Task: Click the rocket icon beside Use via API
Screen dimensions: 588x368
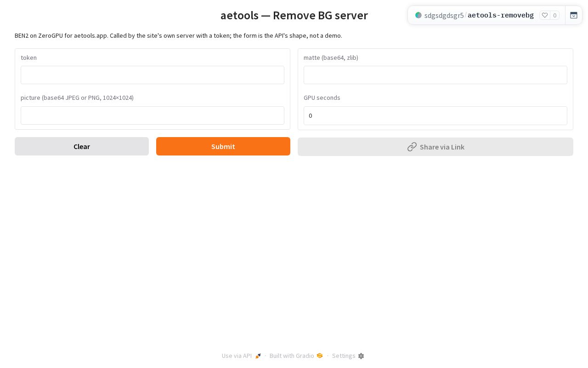Action: point(258,356)
